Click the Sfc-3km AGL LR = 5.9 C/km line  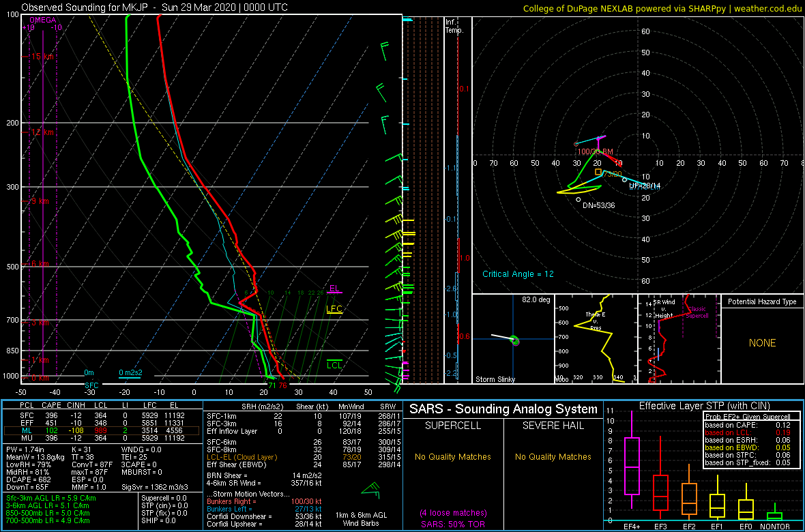click(51, 498)
